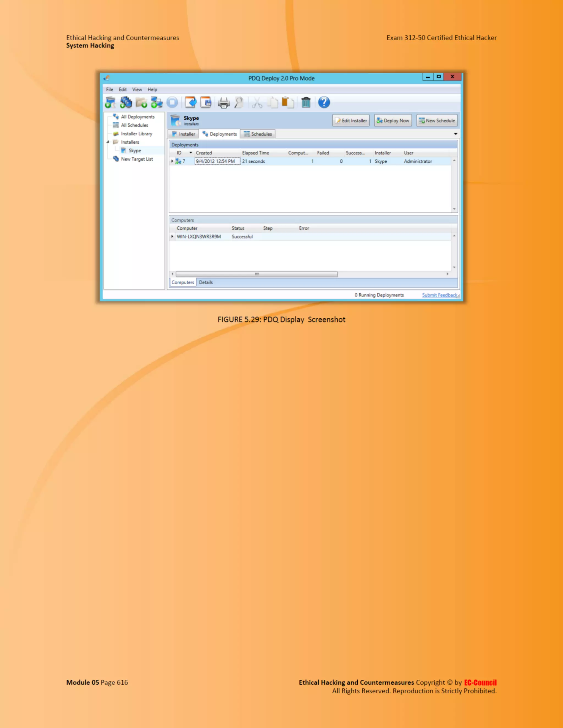Open the tab overflow dropdown arrow

(x=455, y=134)
